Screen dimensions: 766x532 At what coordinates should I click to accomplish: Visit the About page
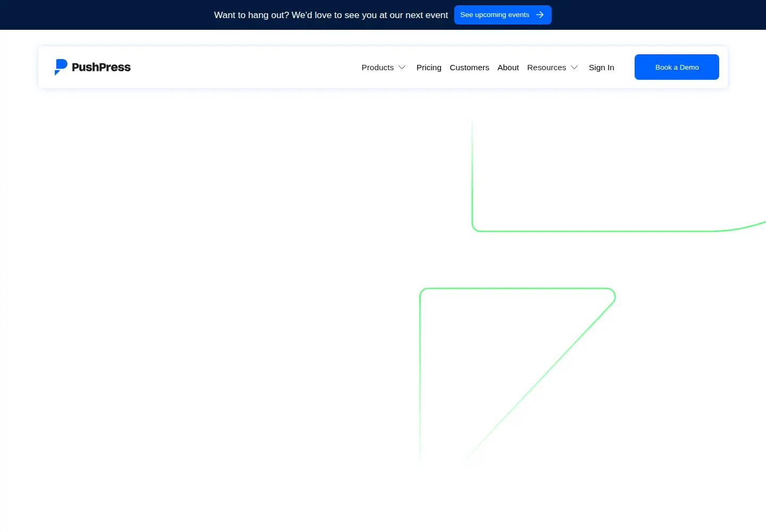pyautogui.click(x=508, y=68)
